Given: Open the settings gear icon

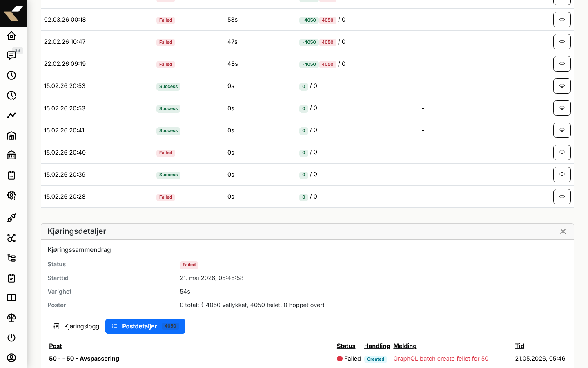Looking at the screenshot, I should [x=11, y=195].
